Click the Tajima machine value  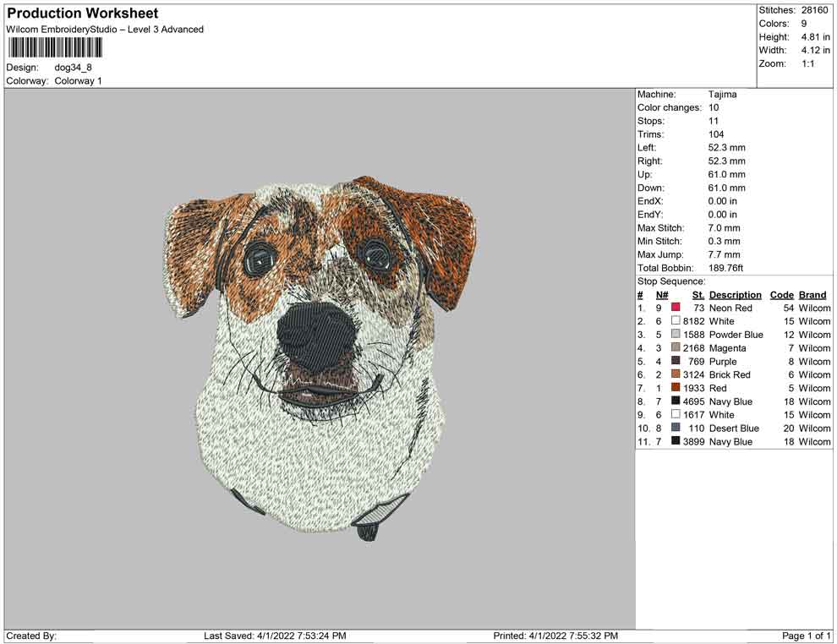tap(722, 95)
